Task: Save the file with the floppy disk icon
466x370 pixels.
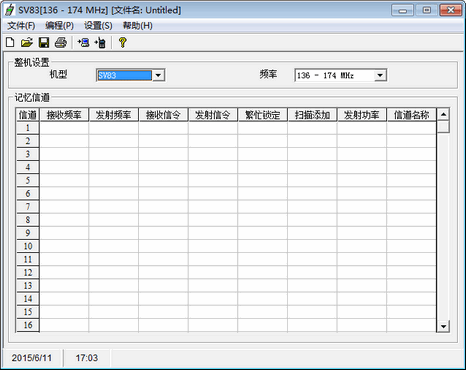Action: [44, 42]
